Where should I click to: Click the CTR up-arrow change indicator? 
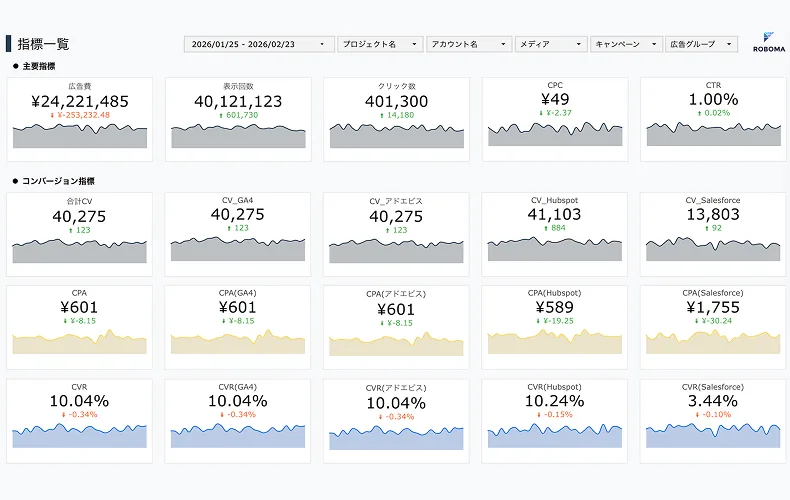click(x=699, y=113)
